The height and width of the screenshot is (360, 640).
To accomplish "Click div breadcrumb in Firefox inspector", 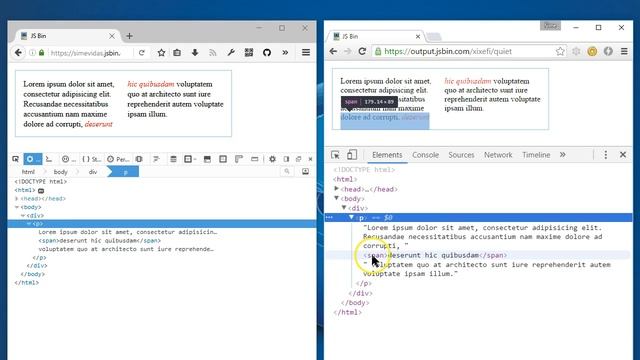I will [93, 172].
